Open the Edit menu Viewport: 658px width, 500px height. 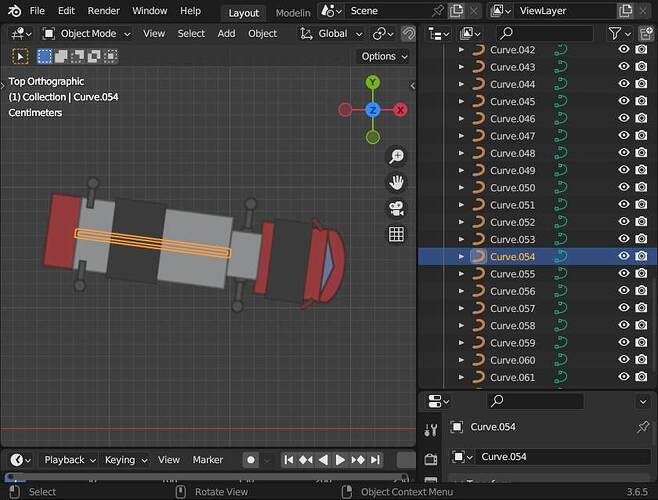(x=66, y=11)
